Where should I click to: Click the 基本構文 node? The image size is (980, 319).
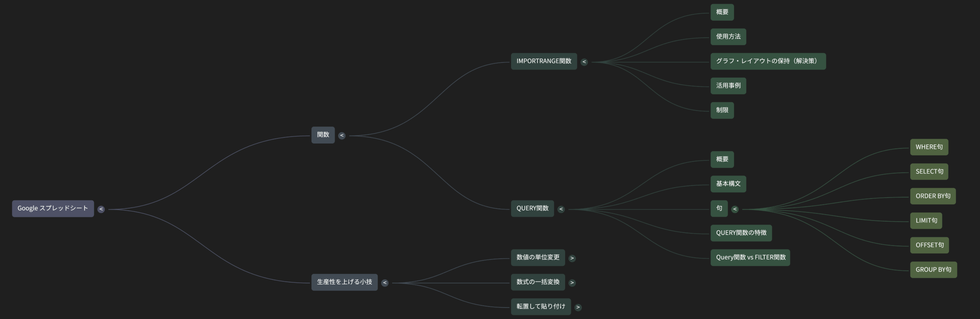coord(728,184)
